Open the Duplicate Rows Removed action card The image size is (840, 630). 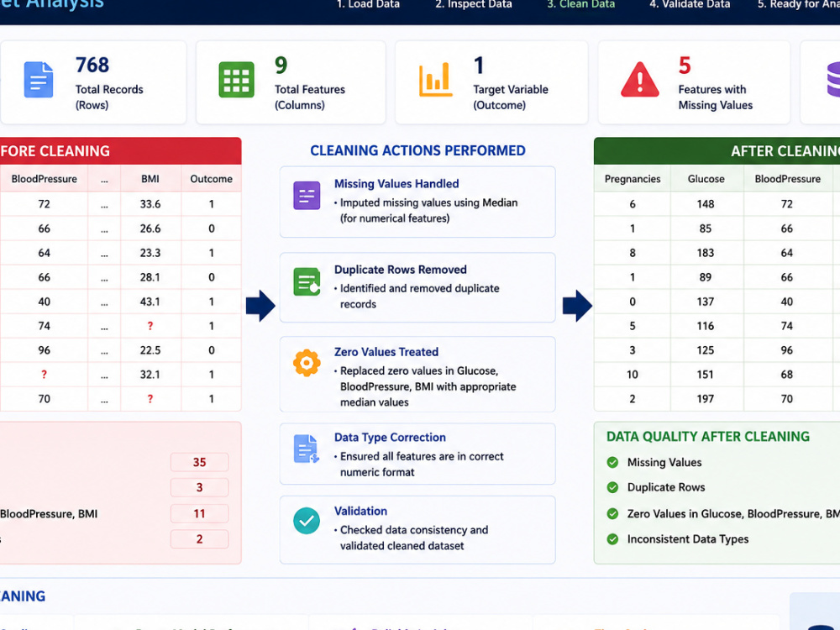417,287
